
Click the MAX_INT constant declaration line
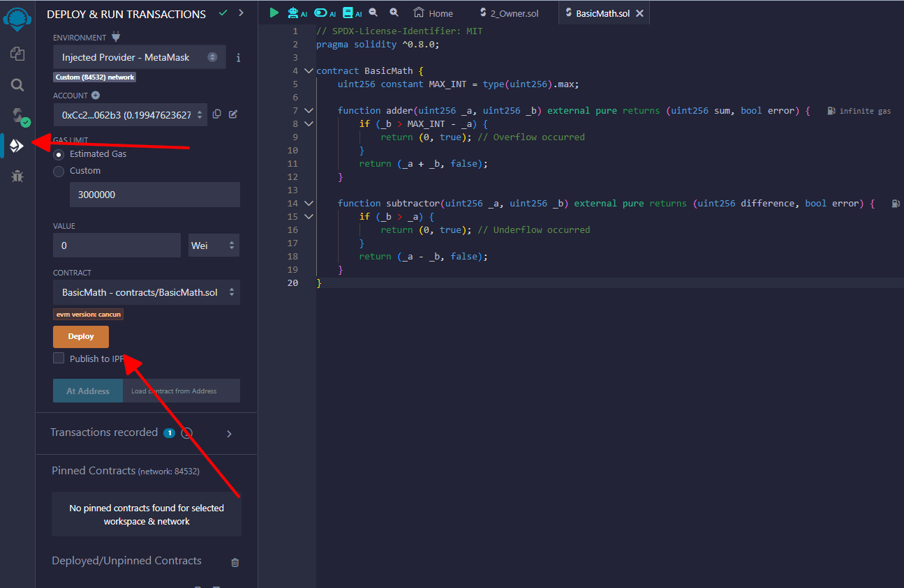459,84
